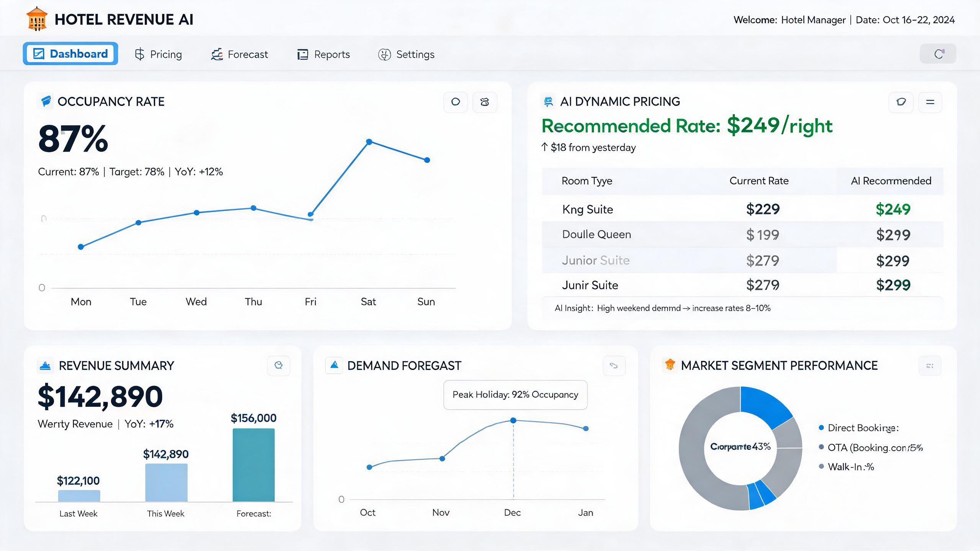Click the Occupancy Rate title icon

tap(46, 101)
